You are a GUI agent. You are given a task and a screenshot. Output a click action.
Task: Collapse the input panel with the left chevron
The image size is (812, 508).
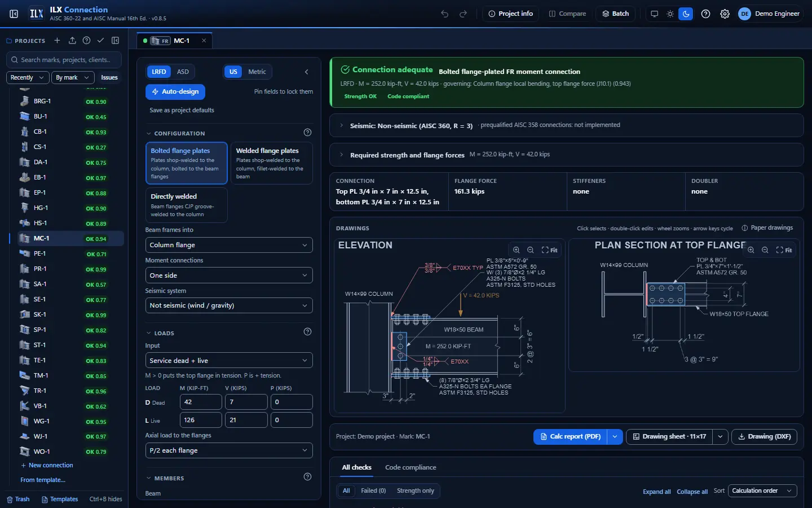(307, 72)
